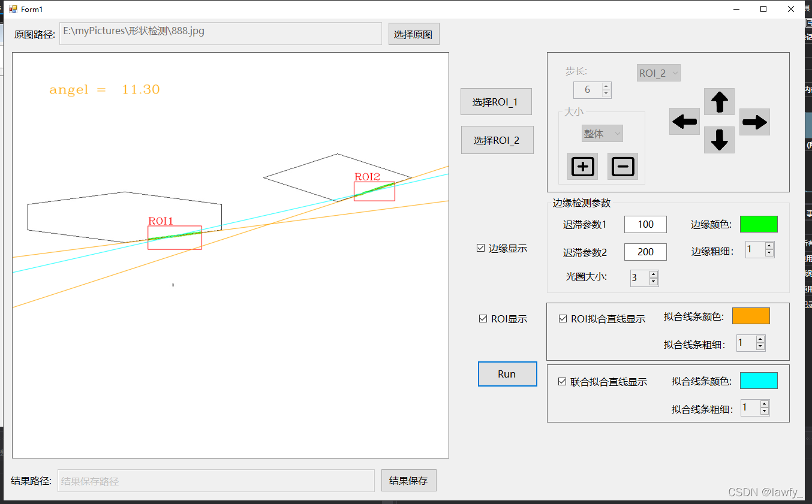Click the 边缘检测参数 group label
812x504 pixels.
pyautogui.click(x=582, y=203)
